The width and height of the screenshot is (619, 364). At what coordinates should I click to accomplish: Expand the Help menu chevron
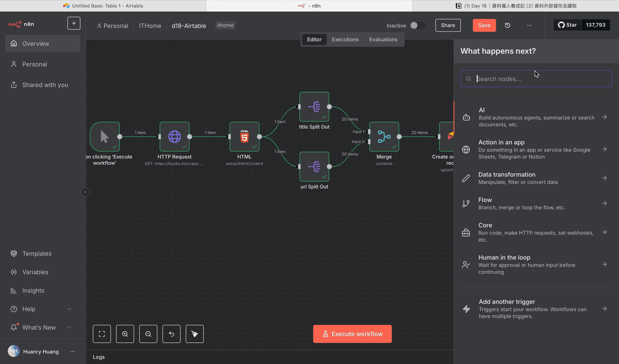[x=69, y=309]
